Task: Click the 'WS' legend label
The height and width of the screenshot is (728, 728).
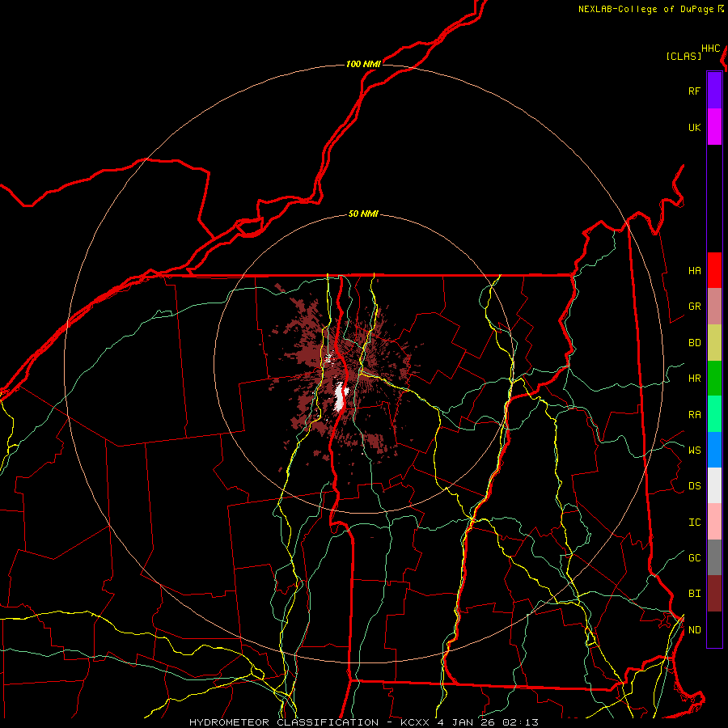Action: 694,451
